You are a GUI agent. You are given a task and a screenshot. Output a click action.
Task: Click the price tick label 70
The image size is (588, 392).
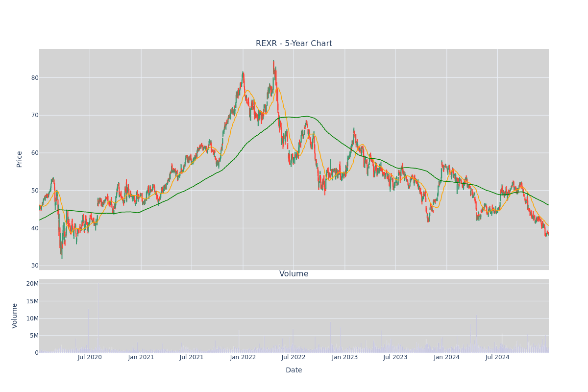35,115
